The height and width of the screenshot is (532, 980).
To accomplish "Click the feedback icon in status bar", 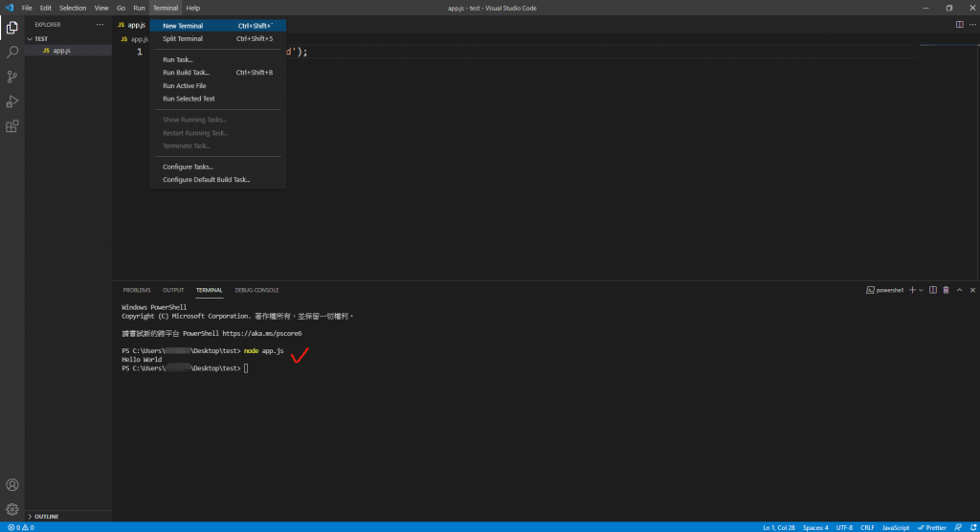I will pos(958,527).
